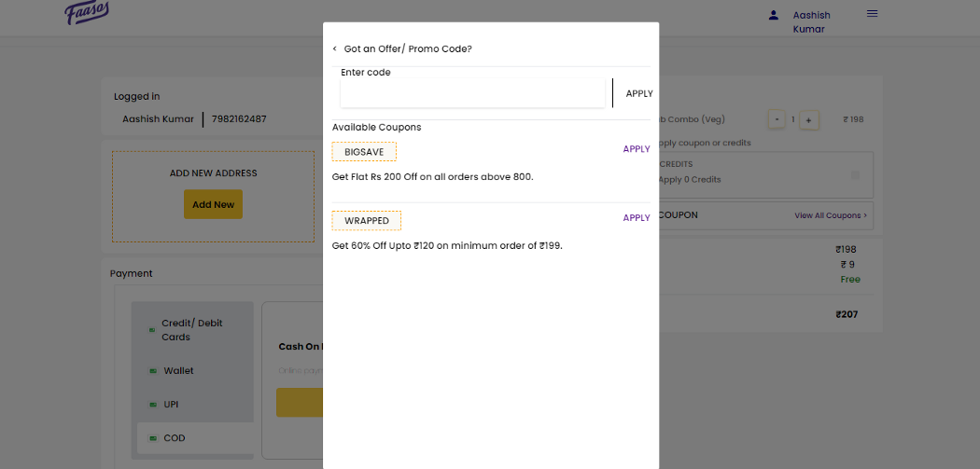Viewport: 980px width, 469px height.
Task: Click the Wallet payment icon
Action: pyautogui.click(x=153, y=371)
